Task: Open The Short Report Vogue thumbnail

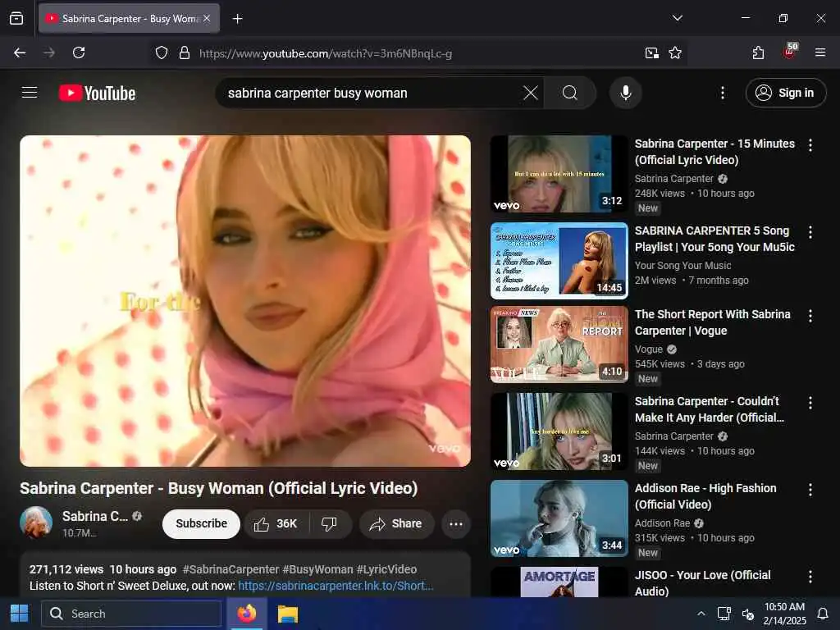Action: point(559,345)
